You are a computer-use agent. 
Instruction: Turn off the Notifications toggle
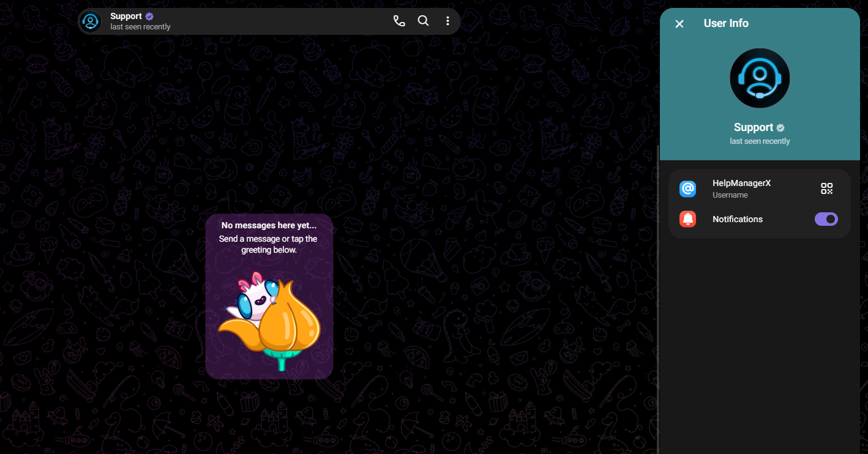[x=826, y=219]
